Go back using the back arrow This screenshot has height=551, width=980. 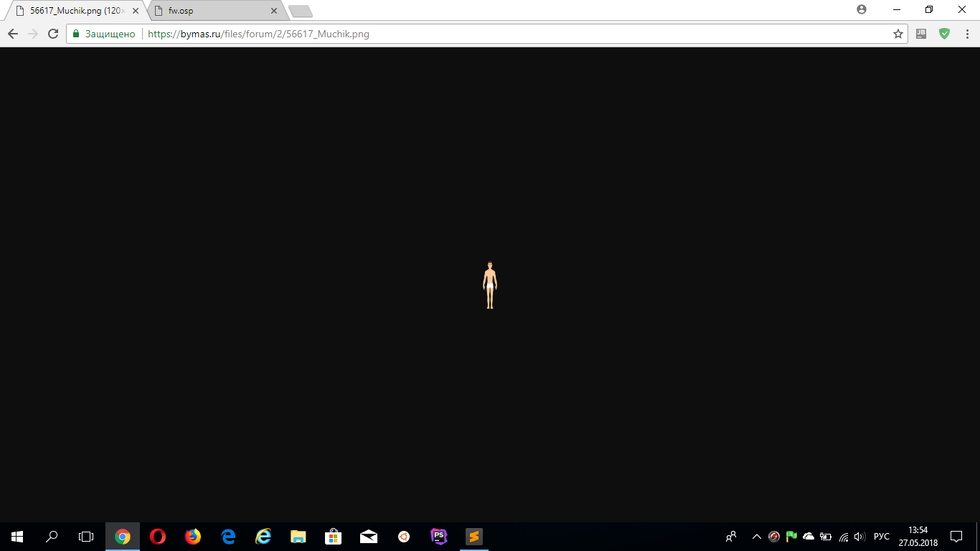[x=13, y=34]
